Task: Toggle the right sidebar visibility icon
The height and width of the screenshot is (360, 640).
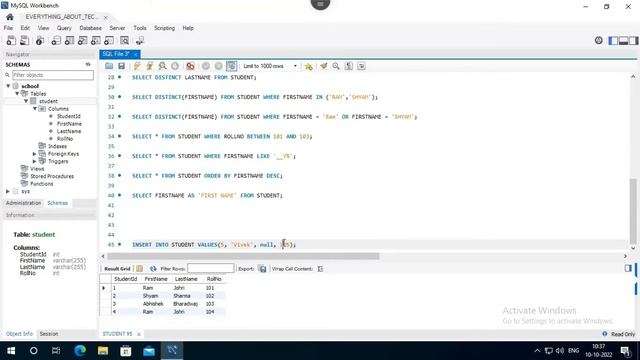Action: click(x=633, y=40)
